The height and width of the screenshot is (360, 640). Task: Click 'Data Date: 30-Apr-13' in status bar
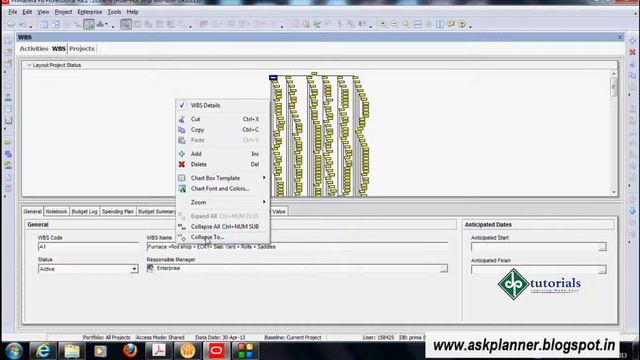tap(220, 338)
